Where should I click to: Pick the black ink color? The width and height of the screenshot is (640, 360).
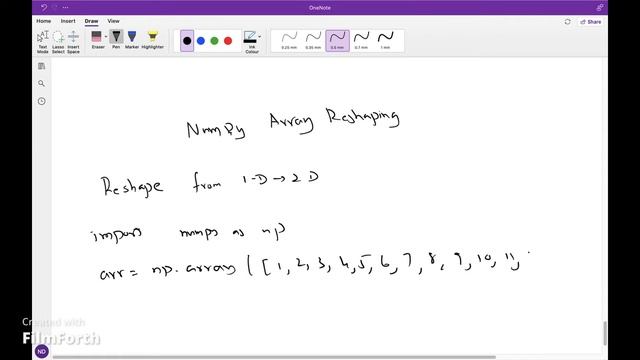187,41
